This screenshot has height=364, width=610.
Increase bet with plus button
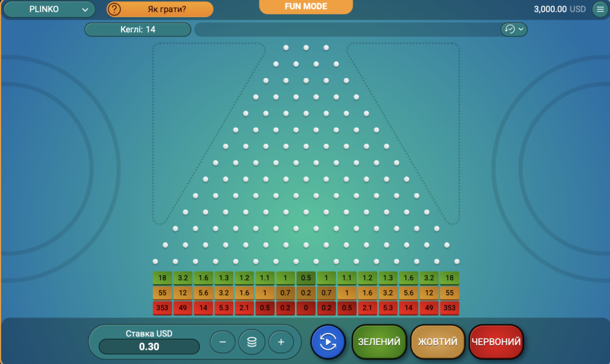click(281, 342)
